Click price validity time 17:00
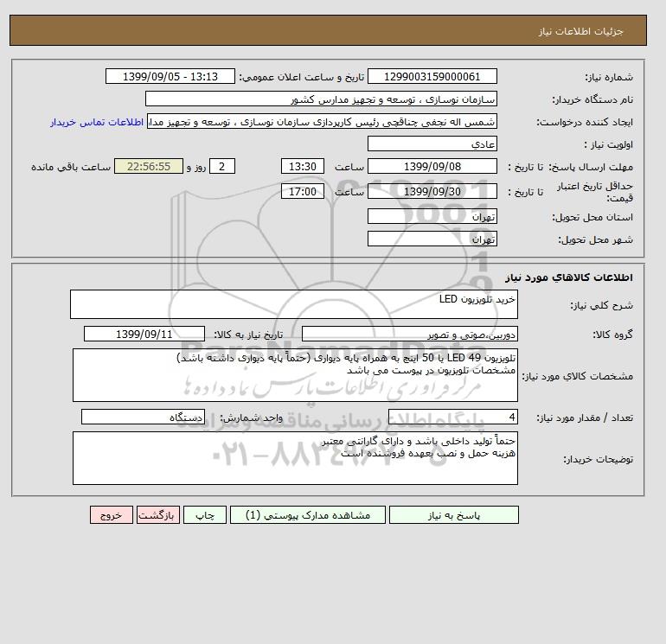The height and width of the screenshot is (644, 666). (303, 191)
